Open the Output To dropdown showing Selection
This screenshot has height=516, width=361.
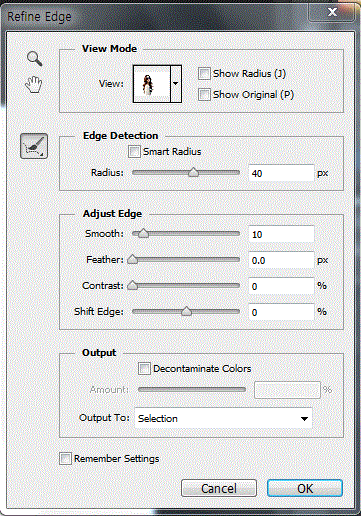coord(223,418)
